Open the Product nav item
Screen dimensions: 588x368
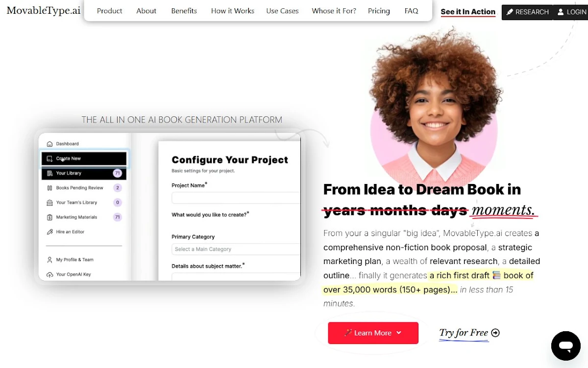coord(110,11)
